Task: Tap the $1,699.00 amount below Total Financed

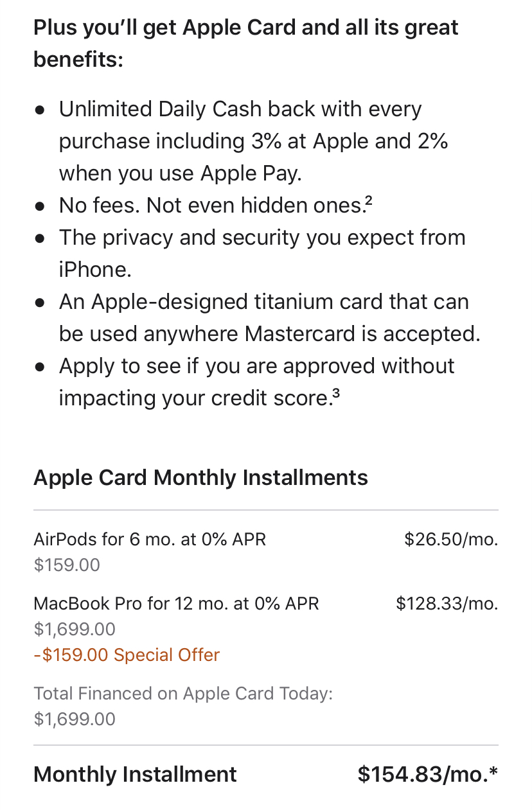Action: click(75, 719)
